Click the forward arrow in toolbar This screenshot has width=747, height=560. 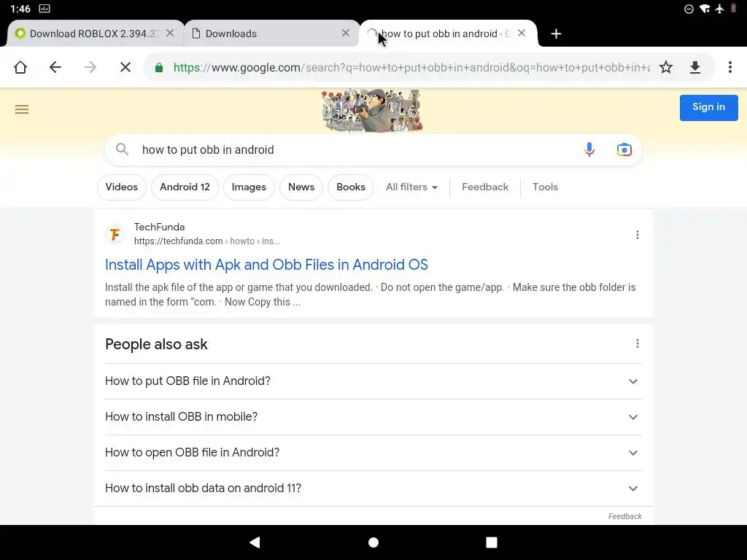90,67
